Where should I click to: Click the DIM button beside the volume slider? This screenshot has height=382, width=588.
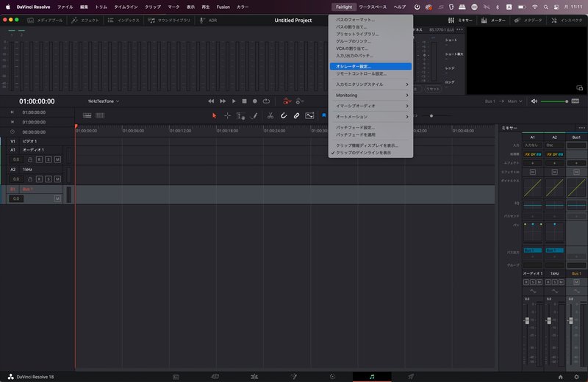pyautogui.click(x=576, y=101)
